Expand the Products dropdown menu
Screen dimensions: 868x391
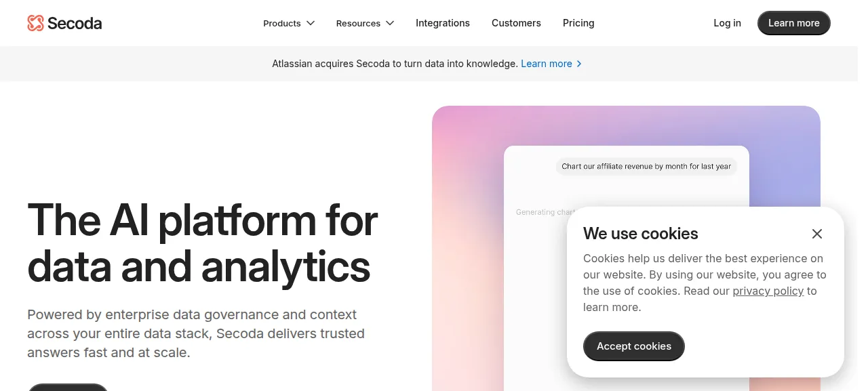click(289, 23)
